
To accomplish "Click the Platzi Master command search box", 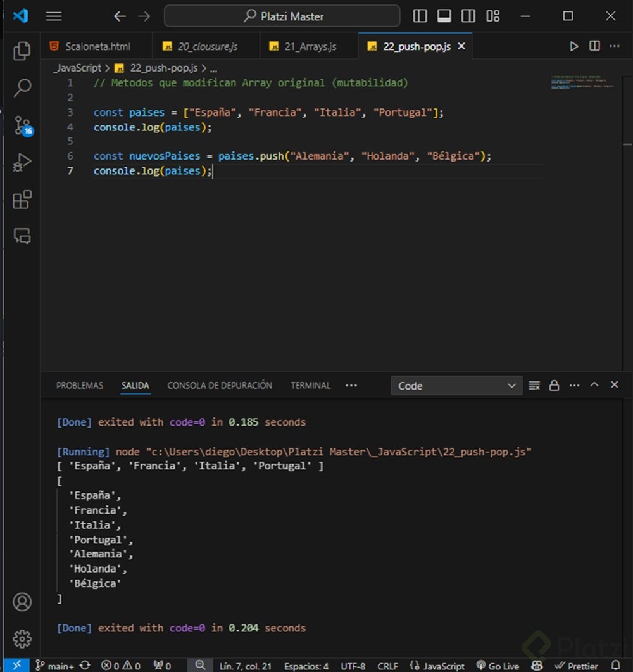I will coord(282,16).
